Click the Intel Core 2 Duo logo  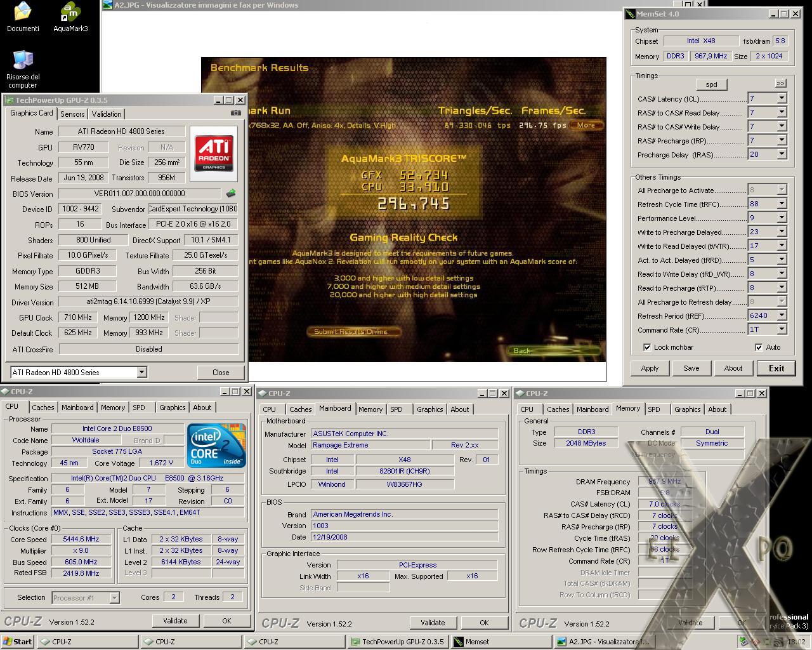pyautogui.click(x=216, y=446)
